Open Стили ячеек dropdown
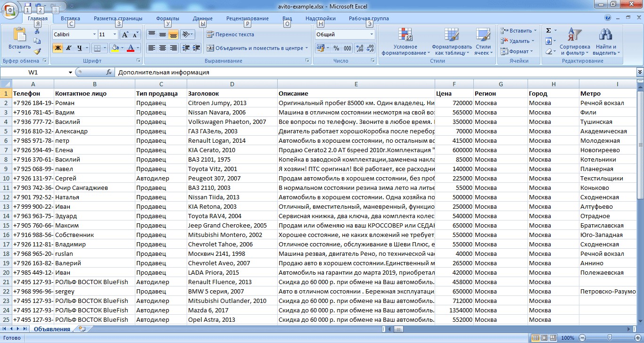The image size is (644, 343). [483, 41]
